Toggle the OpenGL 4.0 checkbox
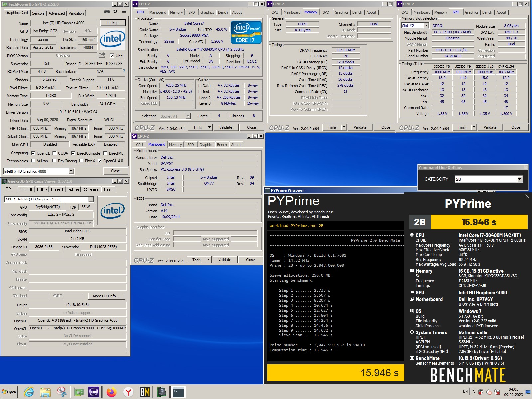Image resolution: width=532 pixels, height=399 pixels. [x=99, y=161]
